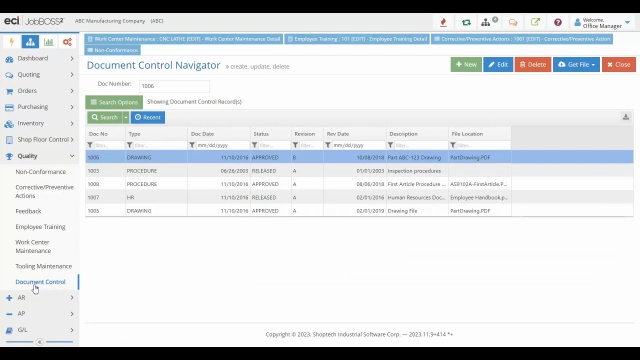Switch to the Employee Training 101 tab

pos(357,39)
